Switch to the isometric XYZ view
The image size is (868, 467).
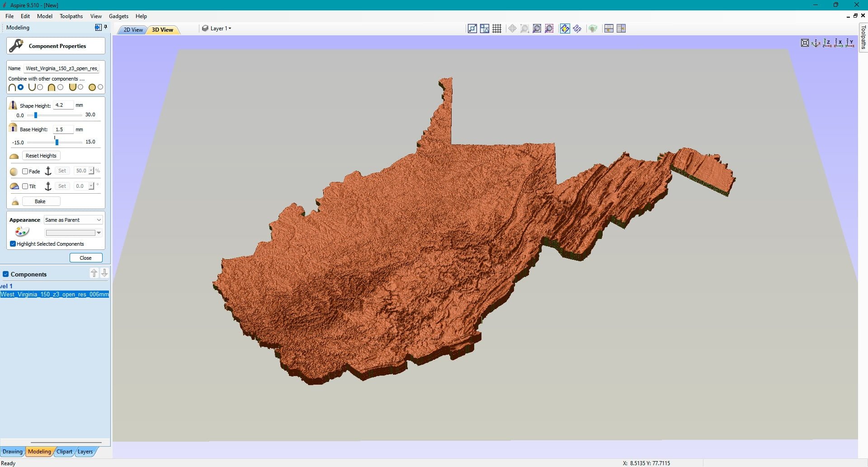(x=816, y=43)
